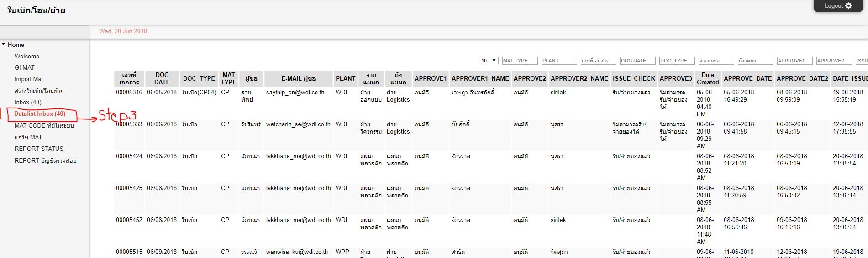This screenshot has height=258, width=868.
Task: Click the MAT TYPE filter field
Action: 520,61
